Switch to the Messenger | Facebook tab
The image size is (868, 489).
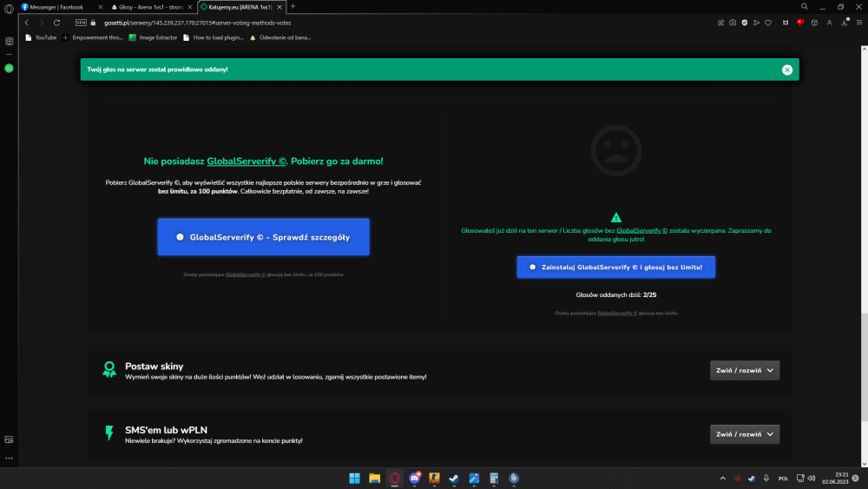click(56, 7)
